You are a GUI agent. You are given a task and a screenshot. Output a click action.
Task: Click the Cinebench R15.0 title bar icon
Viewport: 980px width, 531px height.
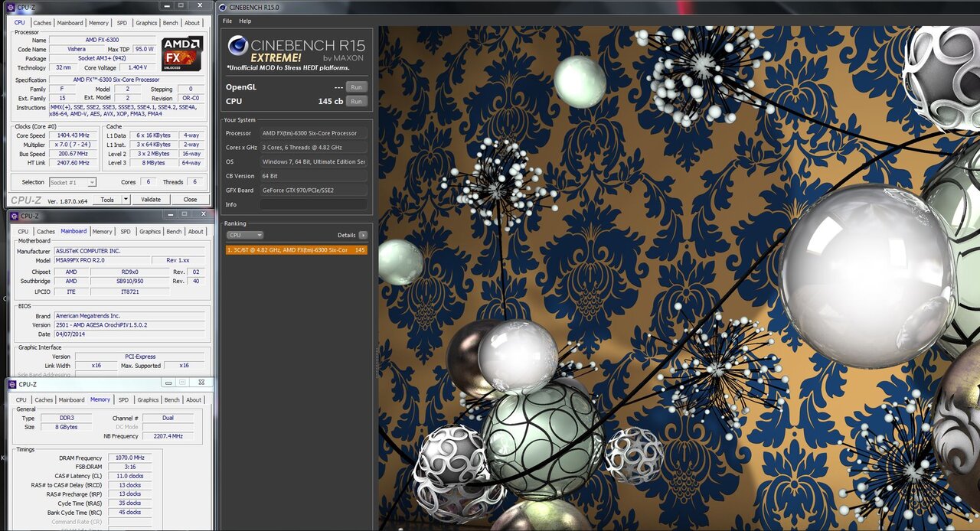pyautogui.click(x=222, y=7)
